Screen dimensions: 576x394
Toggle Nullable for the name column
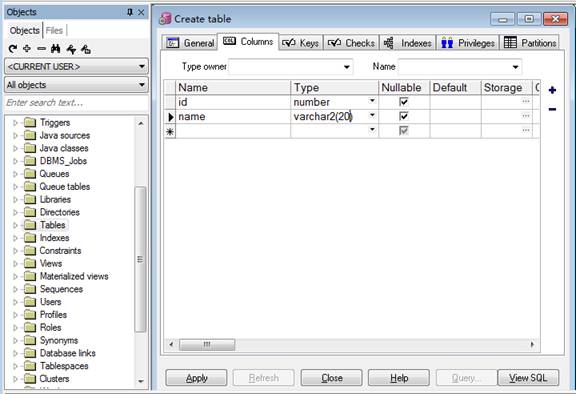coord(404,116)
